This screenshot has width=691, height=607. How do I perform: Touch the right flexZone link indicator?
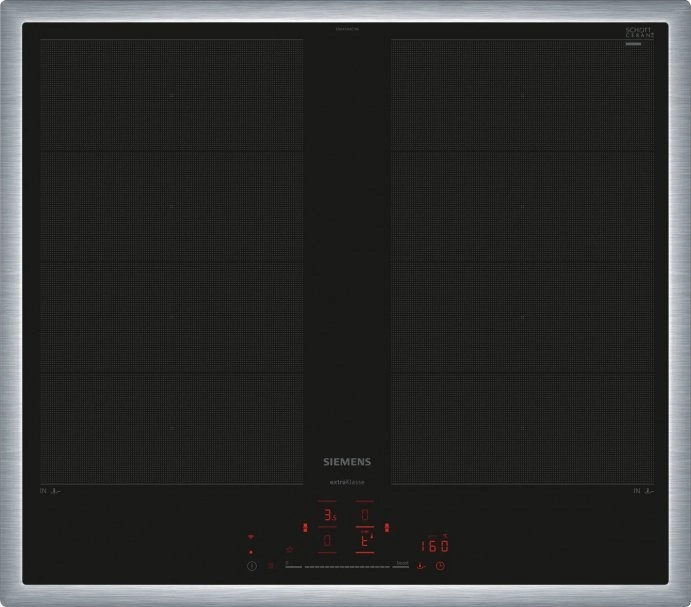coord(386,528)
